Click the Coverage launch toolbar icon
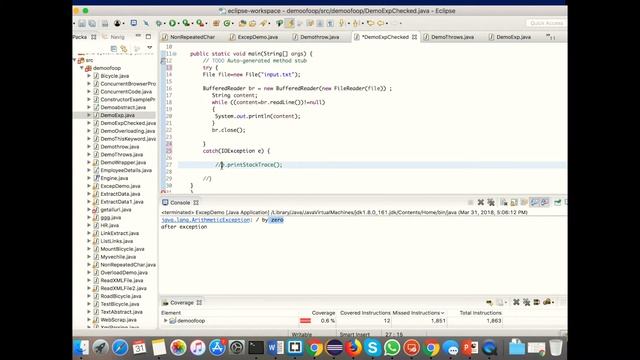 [x=186, y=23]
